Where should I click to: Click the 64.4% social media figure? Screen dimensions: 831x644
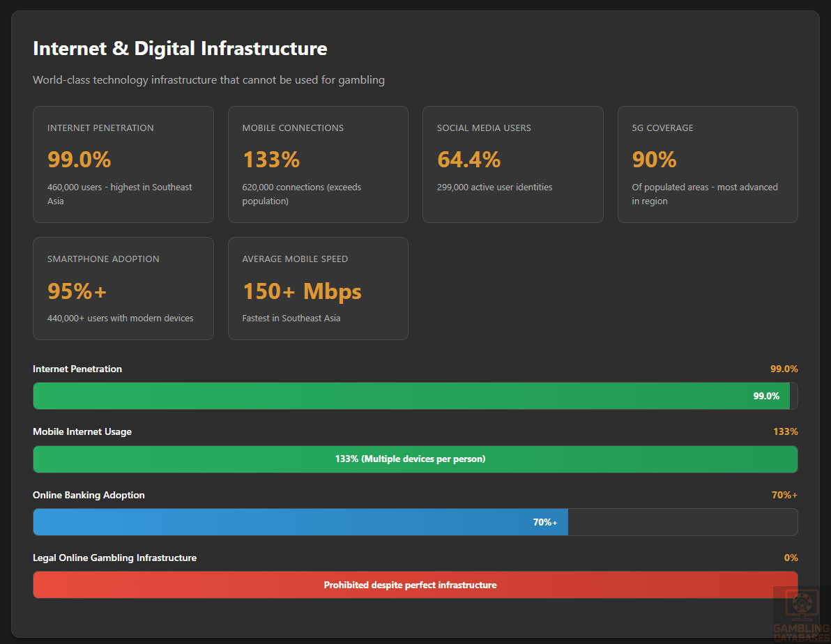468,160
